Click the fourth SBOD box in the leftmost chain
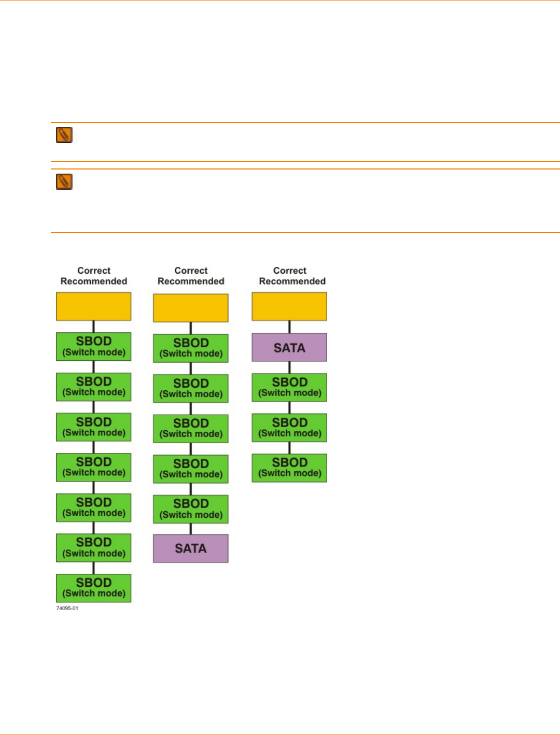560x735 pixels. 93,467
